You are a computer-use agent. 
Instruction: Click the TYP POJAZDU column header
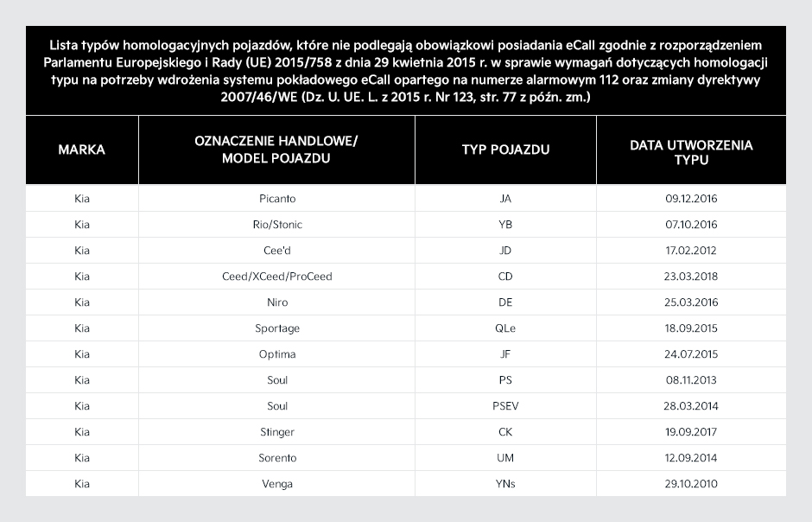tap(505, 150)
